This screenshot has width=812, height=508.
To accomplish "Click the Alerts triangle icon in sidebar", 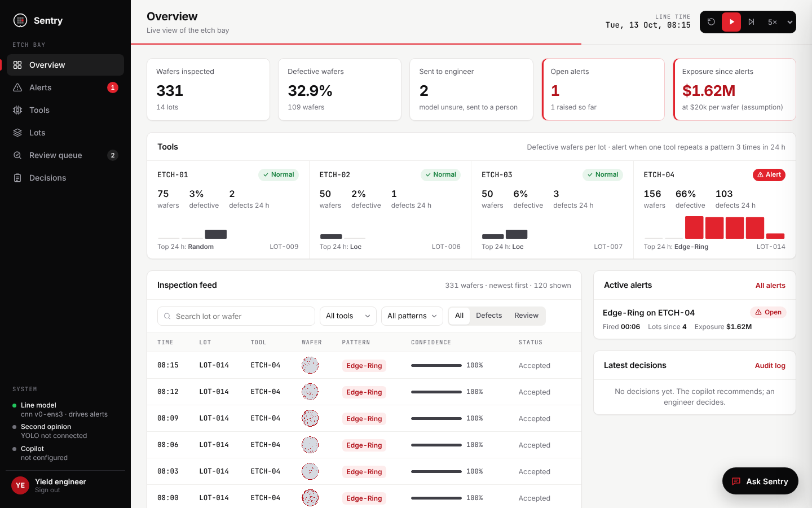I will click(x=17, y=87).
